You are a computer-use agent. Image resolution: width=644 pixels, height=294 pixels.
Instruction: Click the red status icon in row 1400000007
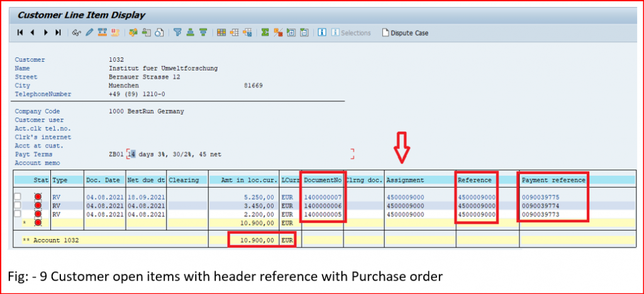(38, 197)
